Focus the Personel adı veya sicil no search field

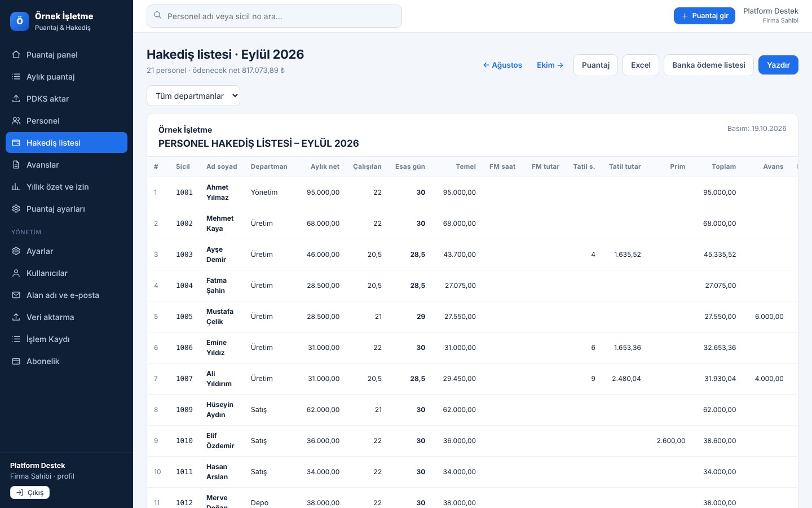click(x=274, y=16)
